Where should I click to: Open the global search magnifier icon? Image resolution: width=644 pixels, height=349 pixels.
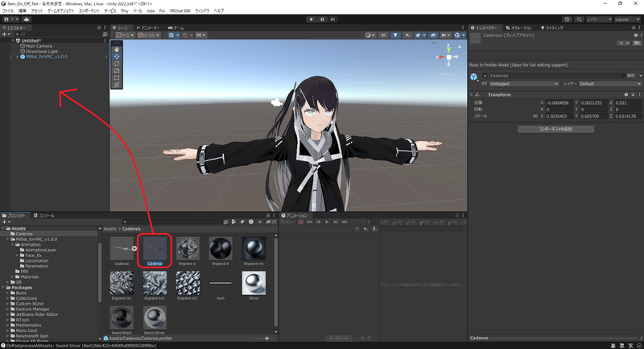tap(579, 19)
